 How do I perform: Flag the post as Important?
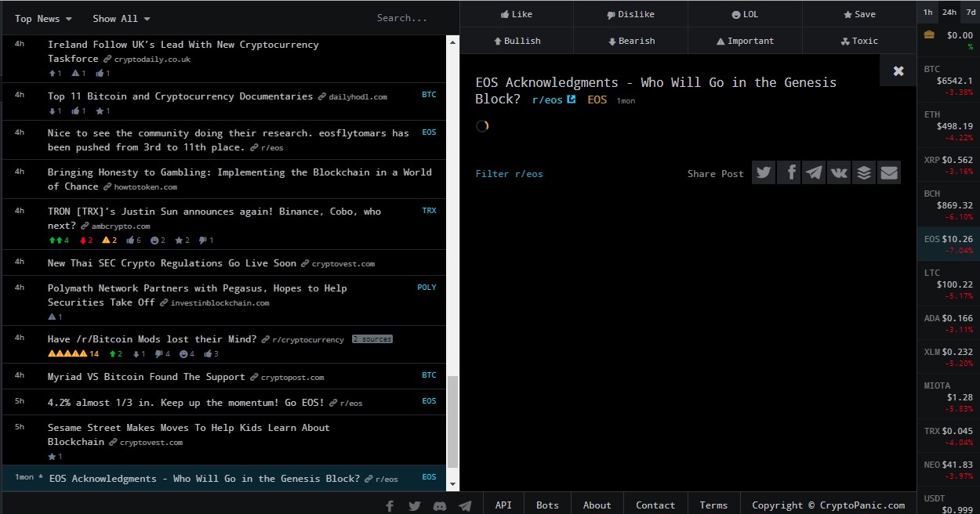coord(746,41)
